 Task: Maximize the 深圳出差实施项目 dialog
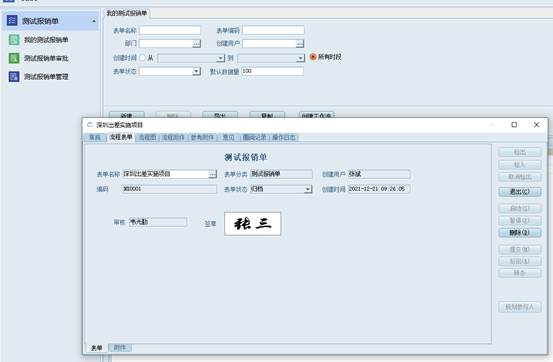tap(514, 125)
